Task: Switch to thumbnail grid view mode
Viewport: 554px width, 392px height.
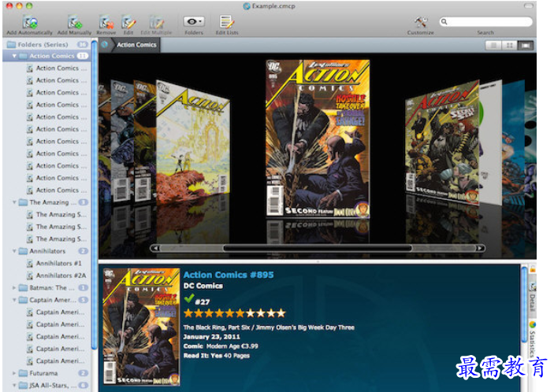Action: tap(510, 45)
